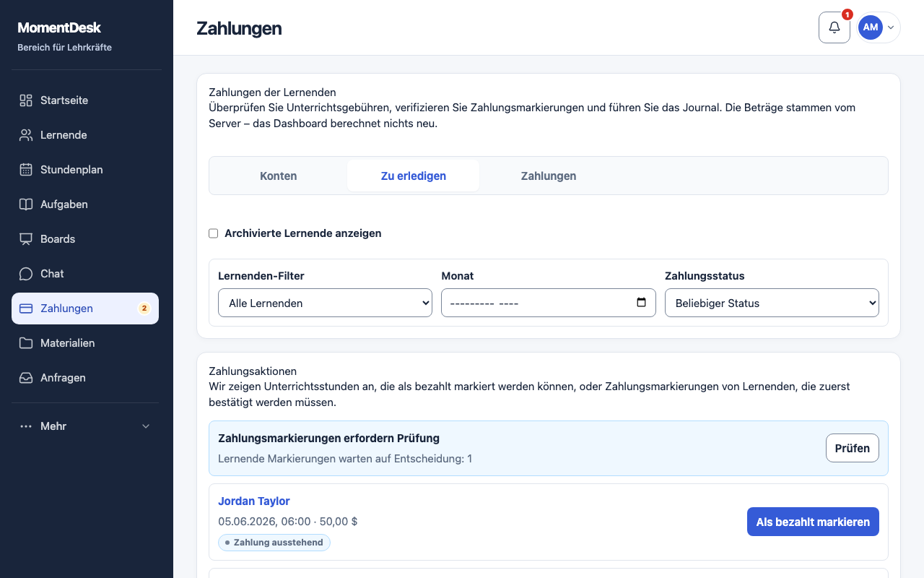Click the Chat speech bubble icon
The width and height of the screenshot is (924, 578).
26,274
